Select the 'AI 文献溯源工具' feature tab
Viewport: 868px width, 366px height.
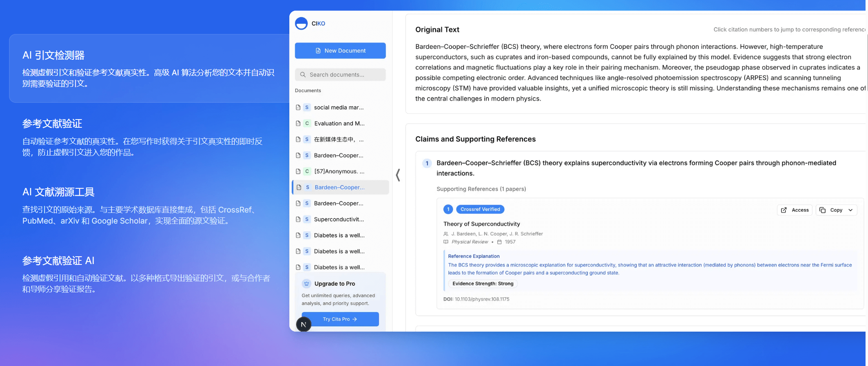tap(59, 192)
